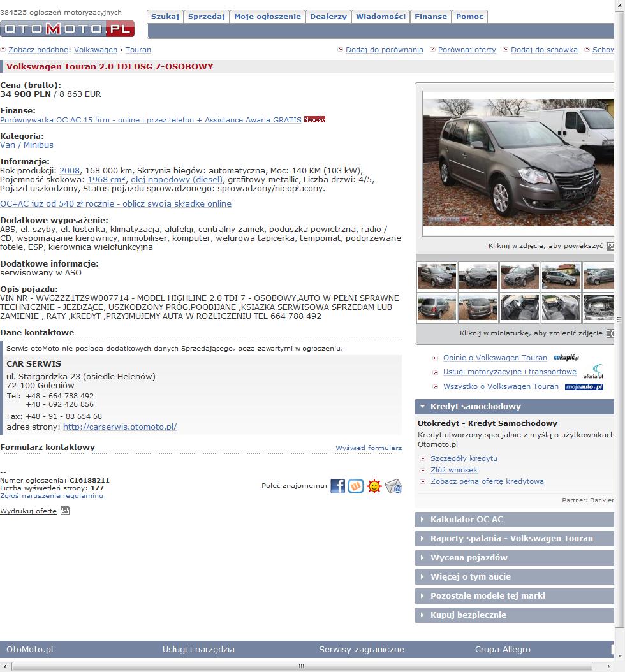Viewport: 625px width, 672px height.
Task: Click Złóż wniosek link
Action: coord(454,470)
